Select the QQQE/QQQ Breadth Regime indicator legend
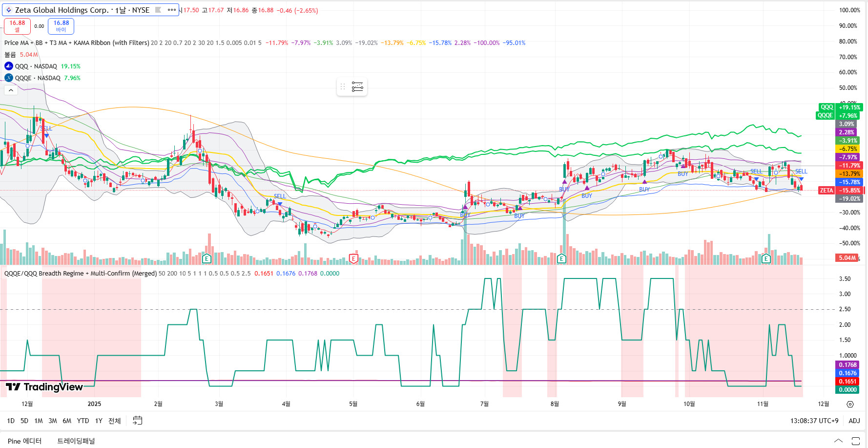Image resolution: width=868 pixels, height=448 pixels. [81, 273]
